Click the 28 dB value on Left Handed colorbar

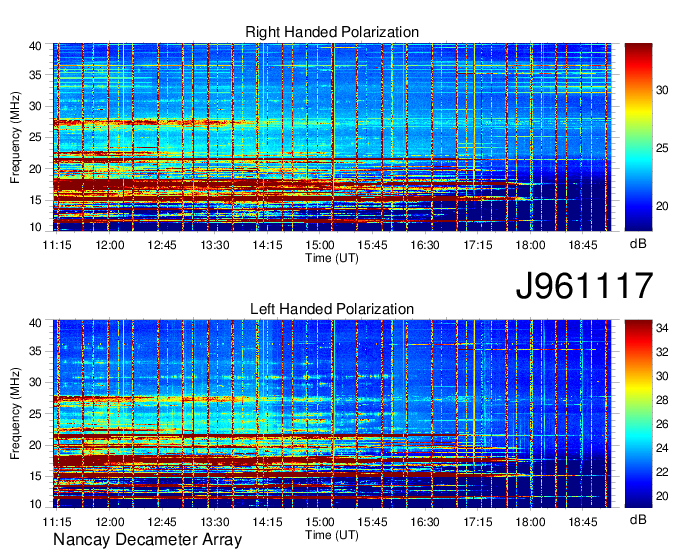(662, 400)
